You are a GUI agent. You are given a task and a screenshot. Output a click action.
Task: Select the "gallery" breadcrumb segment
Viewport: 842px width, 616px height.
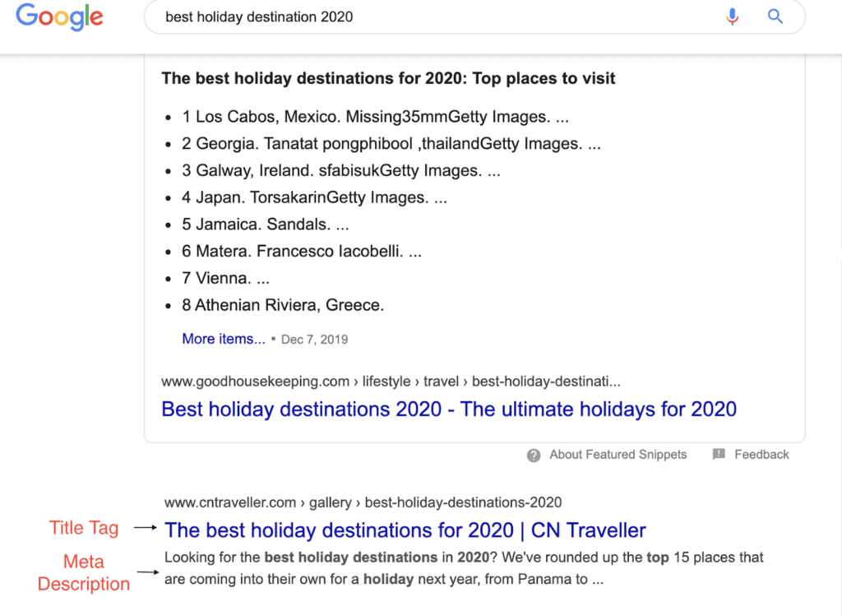tap(331, 503)
